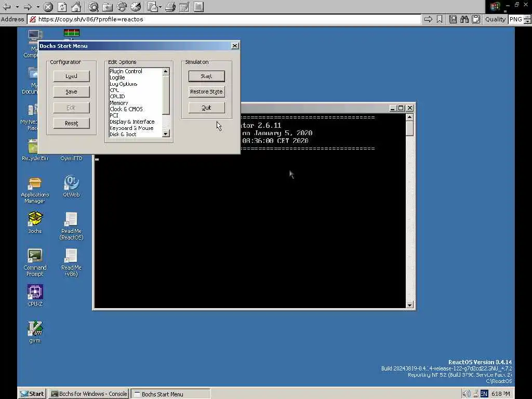Image resolution: width=532 pixels, height=399 pixels.
Task: Reload the page with the refresh icon
Action: point(62,6)
